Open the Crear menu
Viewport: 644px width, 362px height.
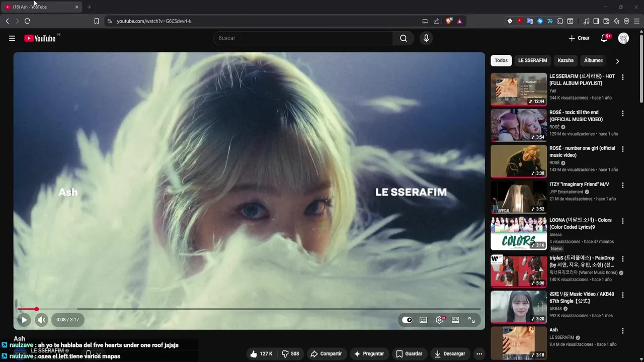pyautogui.click(x=579, y=38)
